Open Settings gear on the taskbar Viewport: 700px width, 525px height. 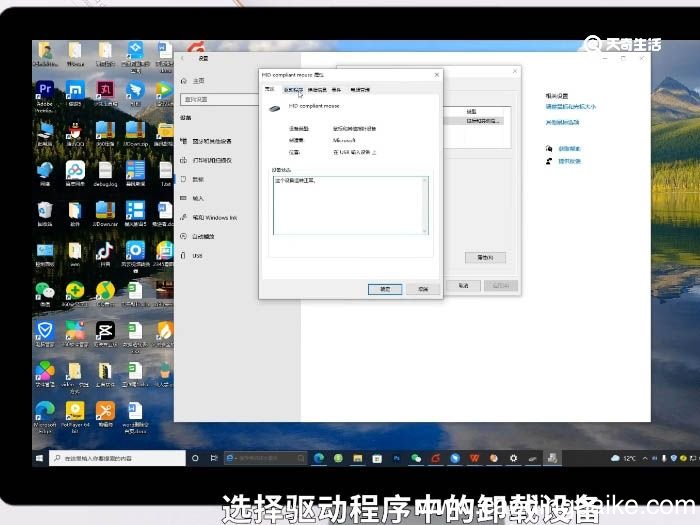(x=513, y=458)
